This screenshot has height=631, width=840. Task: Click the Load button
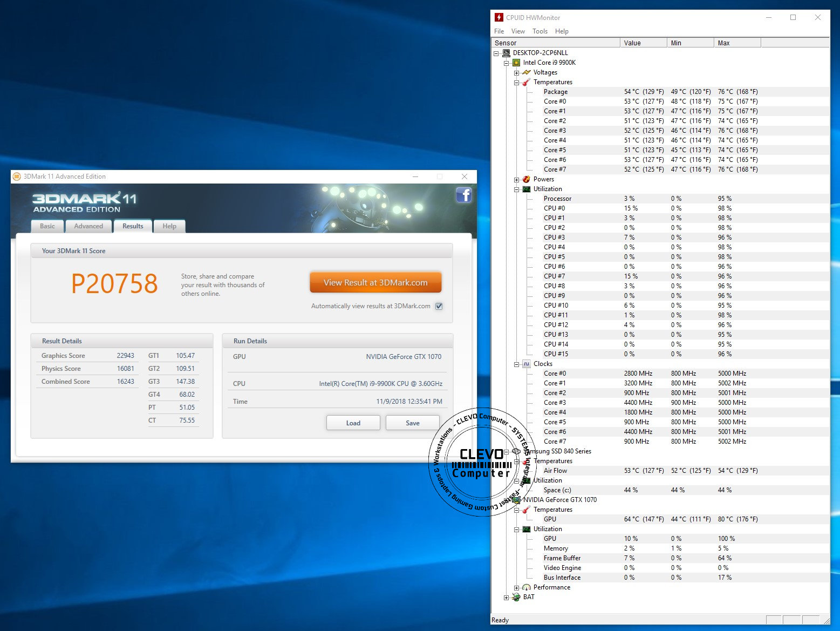[353, 423]
